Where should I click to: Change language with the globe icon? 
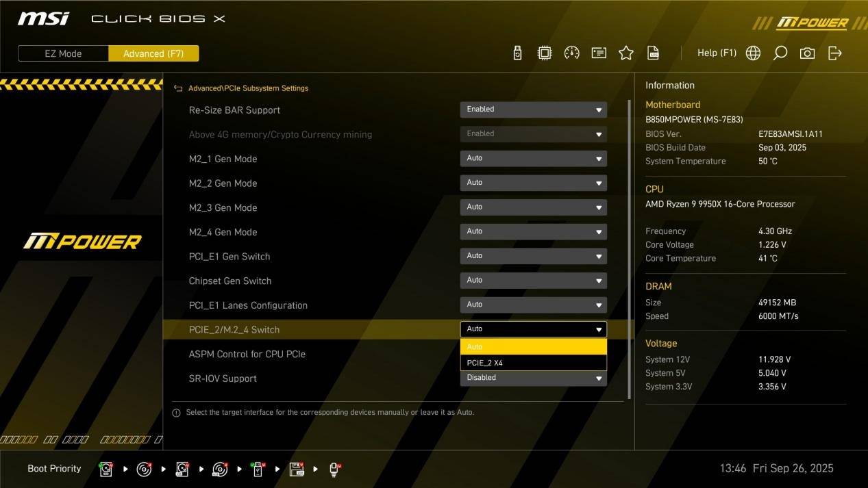coord(753,53)
